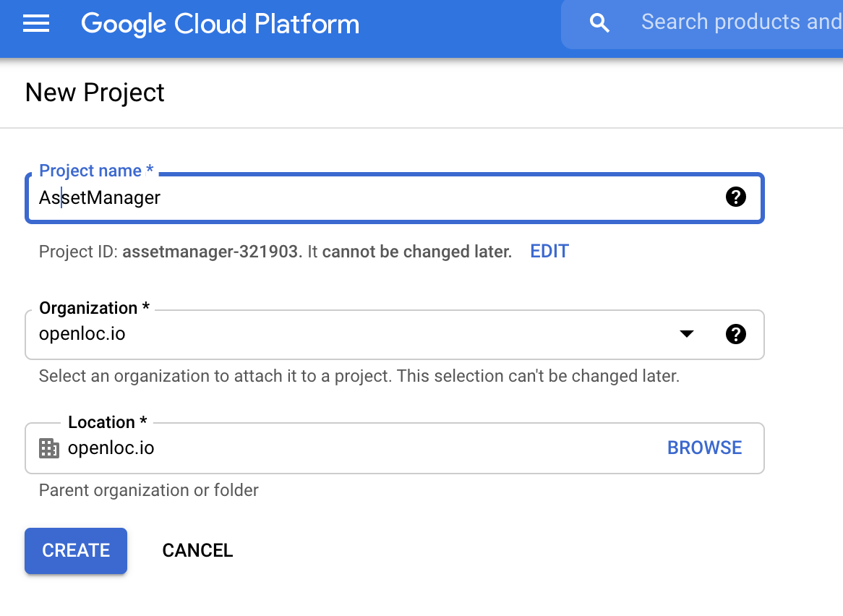This screenshot has width=843, height=616.
Task: Click the organization building icon in Location
Action: 48,448
